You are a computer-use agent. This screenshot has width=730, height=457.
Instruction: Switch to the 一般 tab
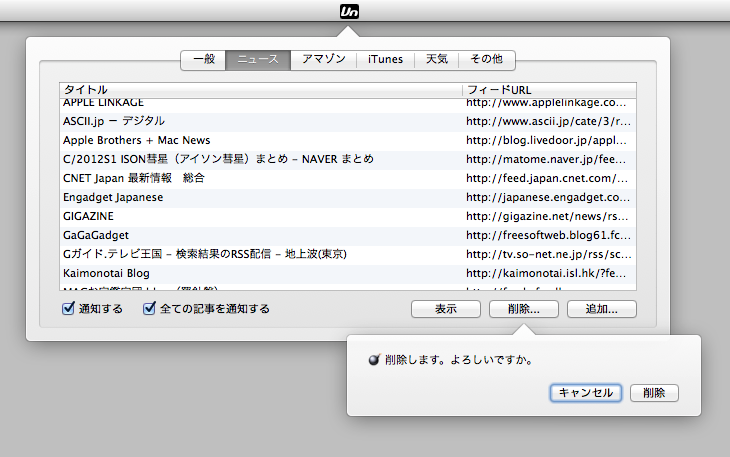click(x=203, y=59)
